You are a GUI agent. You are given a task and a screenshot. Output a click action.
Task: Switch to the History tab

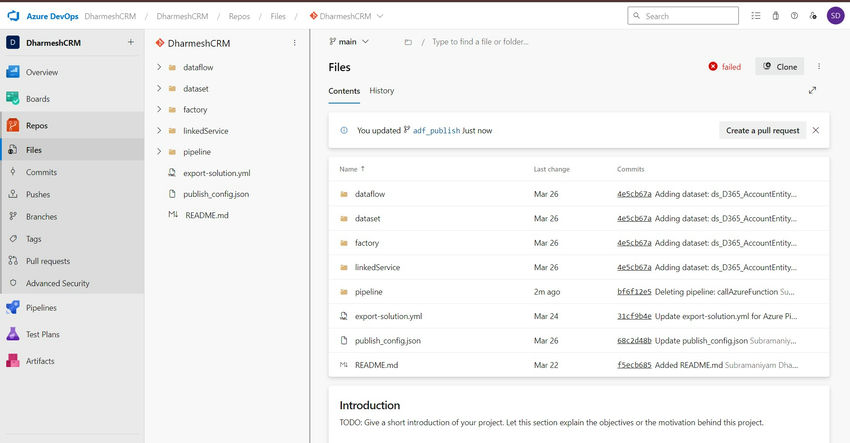coord(382,91)
